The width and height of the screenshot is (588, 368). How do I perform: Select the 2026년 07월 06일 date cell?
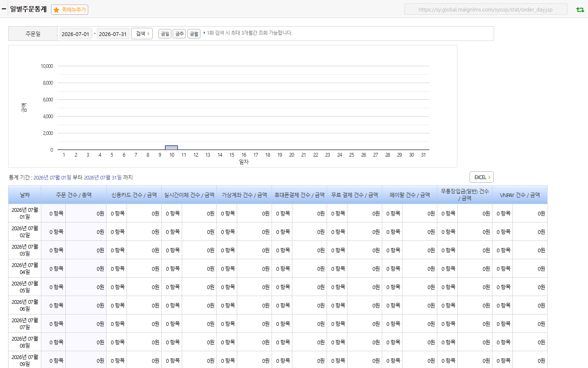tap(25, 305)
